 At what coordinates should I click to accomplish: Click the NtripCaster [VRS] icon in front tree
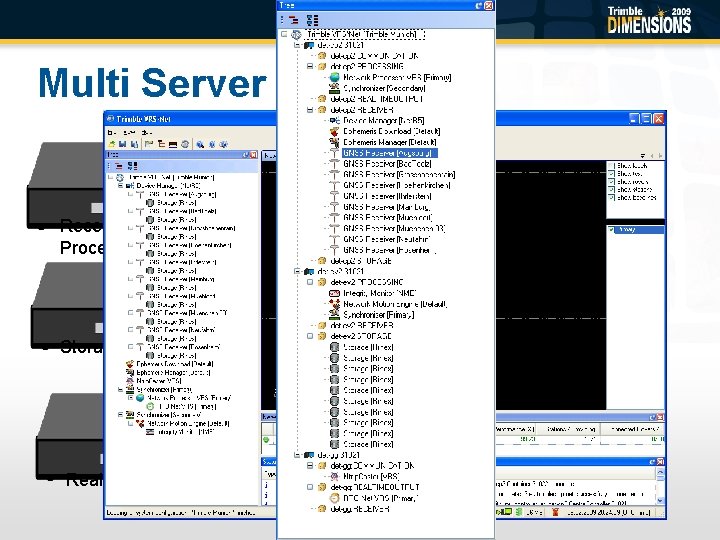click(x=334, y=477)
